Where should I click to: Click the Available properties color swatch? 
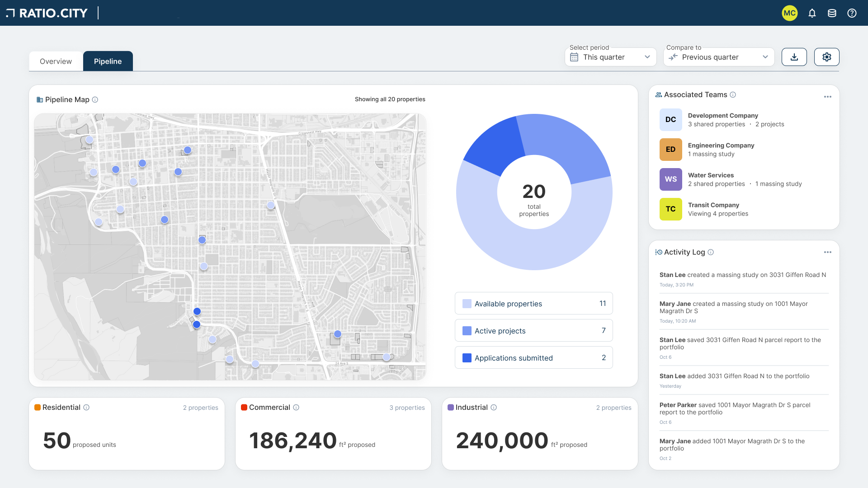(x=467, y=304)
